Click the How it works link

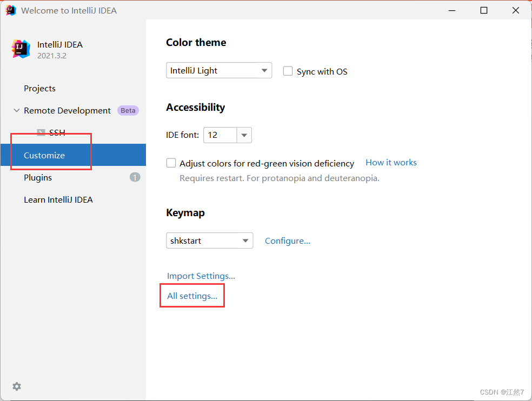[391, 162]
